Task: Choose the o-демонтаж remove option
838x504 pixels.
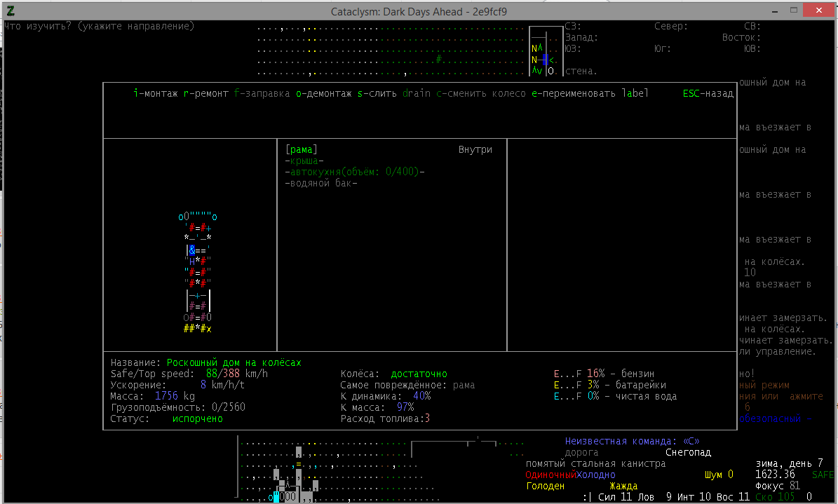Action: (x=324, y=93)
